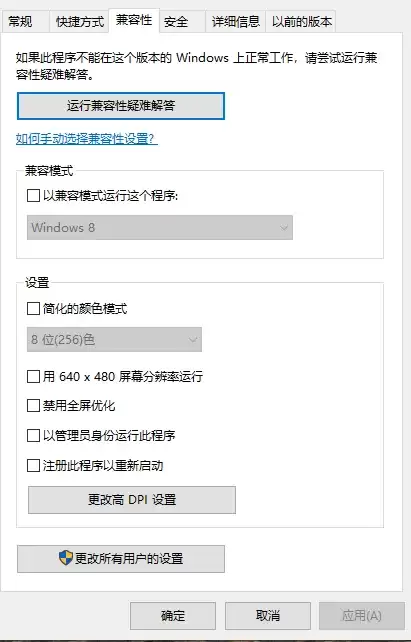Image resolution: width=411 pixels, height=642 pixels.
Task: Confirm with the 确定 button
Action: click(x=173, y=615)
